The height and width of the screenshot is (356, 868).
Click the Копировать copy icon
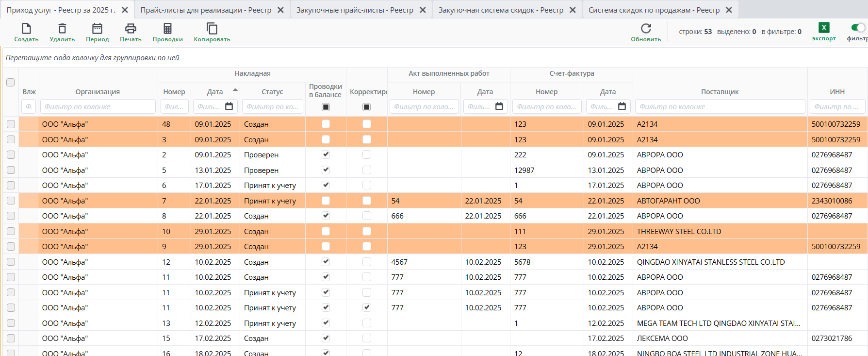tap(212, 29)
